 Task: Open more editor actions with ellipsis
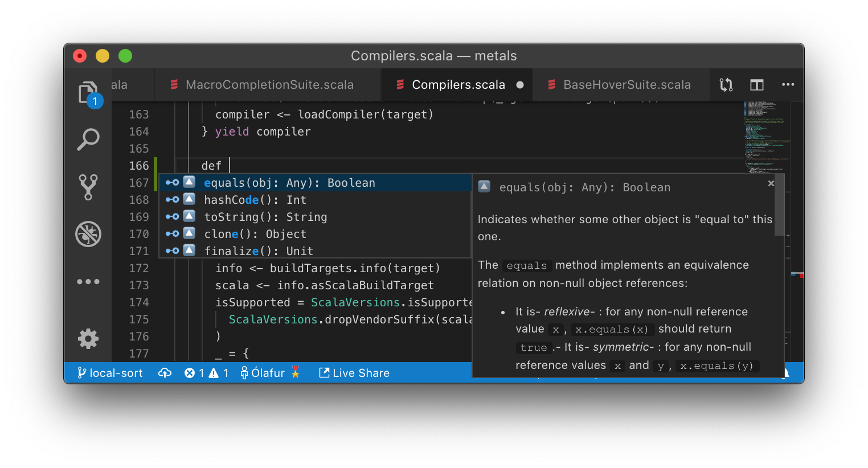click(x=788, y=84)
